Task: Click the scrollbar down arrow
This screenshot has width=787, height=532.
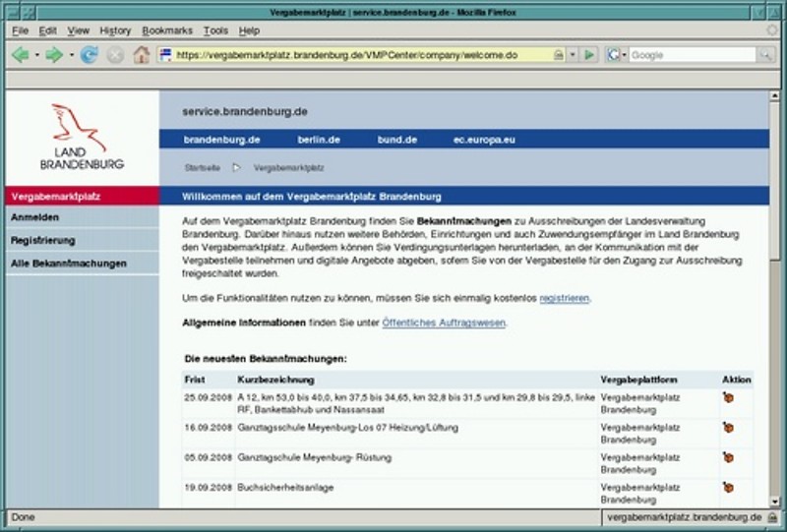Action: pyautogui.click(x=774, y=502)
